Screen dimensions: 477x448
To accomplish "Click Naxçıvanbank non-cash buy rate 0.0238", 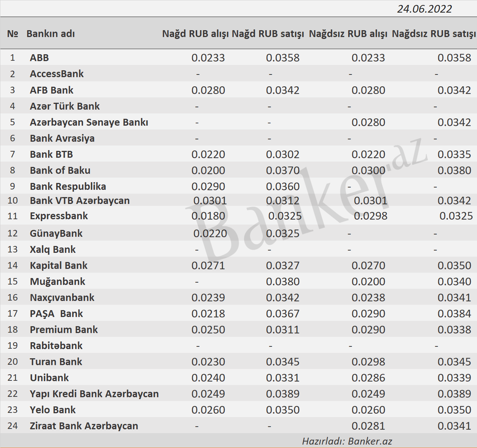I will pyautogui.click(x=368, y=298).
